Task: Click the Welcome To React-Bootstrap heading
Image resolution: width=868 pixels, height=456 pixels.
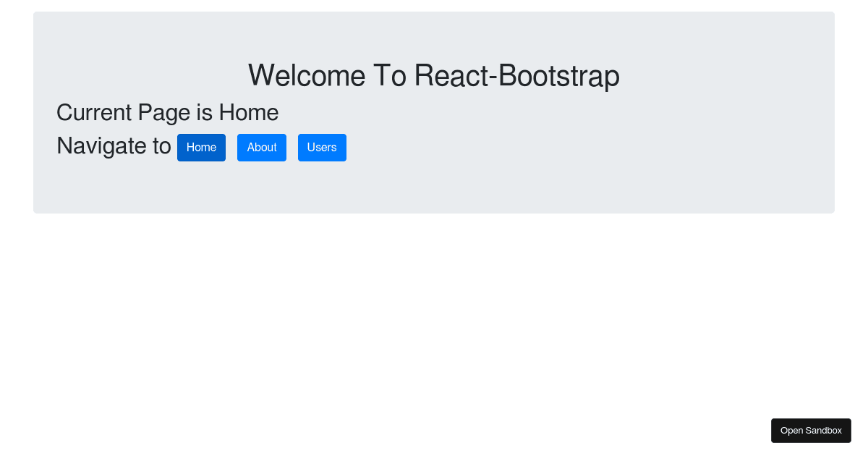Action: [x=433, y=75]
